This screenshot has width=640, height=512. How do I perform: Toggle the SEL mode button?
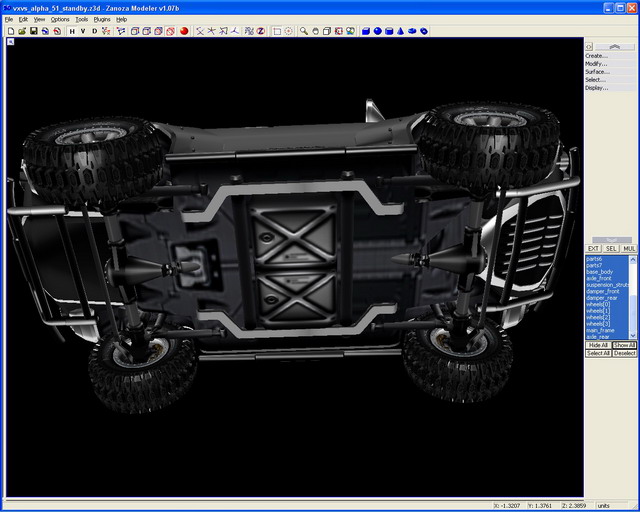pos(611,248)
